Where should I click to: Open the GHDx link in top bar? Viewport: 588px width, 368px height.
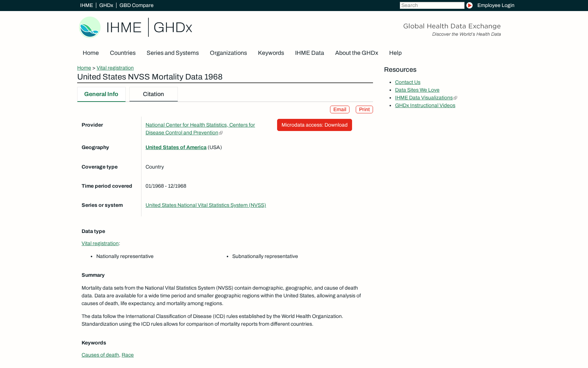[106, 5]
